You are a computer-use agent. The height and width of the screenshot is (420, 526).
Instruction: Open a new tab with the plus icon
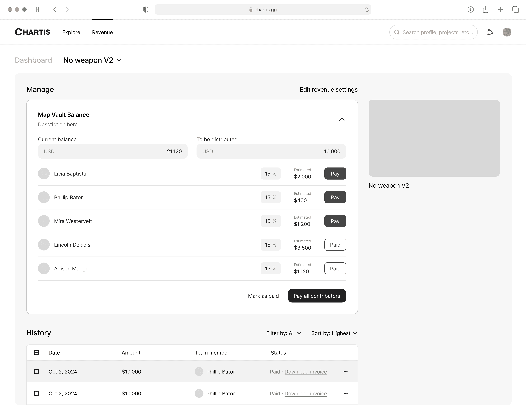click(500, 9)
